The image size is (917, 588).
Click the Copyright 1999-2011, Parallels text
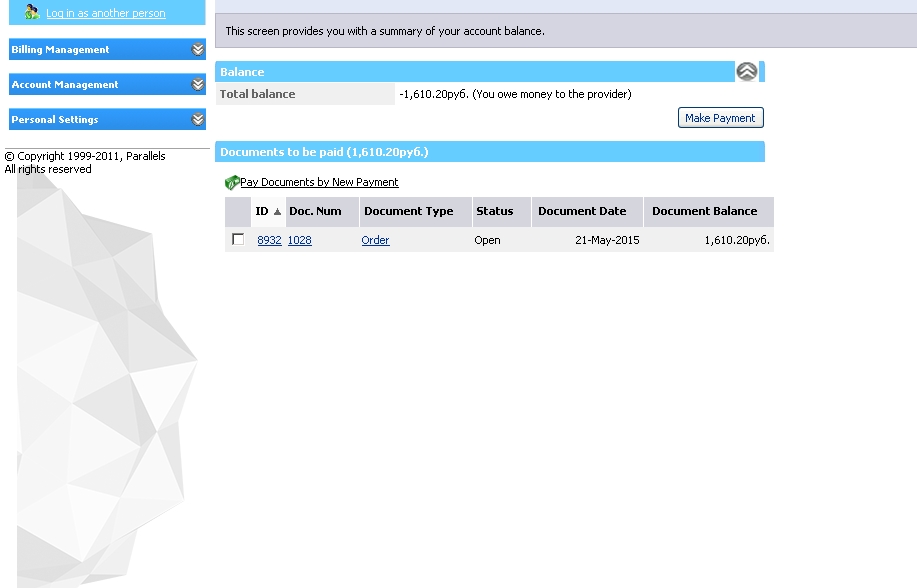pyautogui.click(x=85, y=156)
